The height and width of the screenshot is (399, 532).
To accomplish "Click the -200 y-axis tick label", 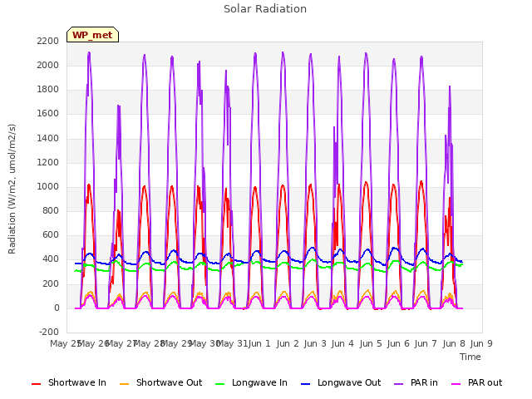I will 49,332.
